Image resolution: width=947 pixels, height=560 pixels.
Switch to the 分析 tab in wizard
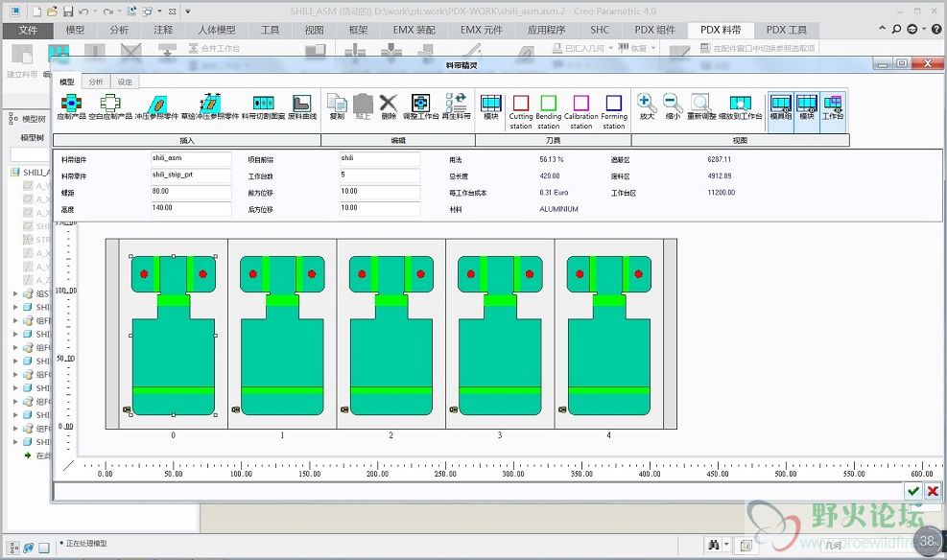coord(96,82)
